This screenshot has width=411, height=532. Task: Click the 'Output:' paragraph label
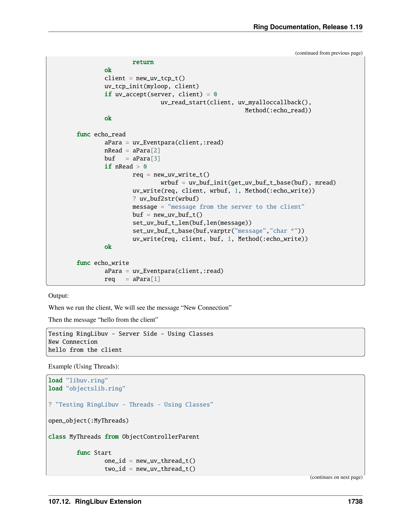point(58,296)
